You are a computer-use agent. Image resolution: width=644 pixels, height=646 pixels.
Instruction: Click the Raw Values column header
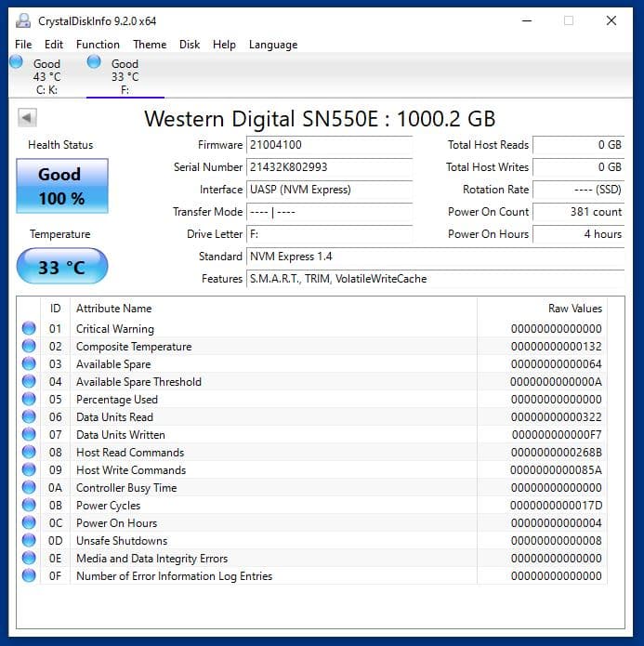[x=542, y=309]
